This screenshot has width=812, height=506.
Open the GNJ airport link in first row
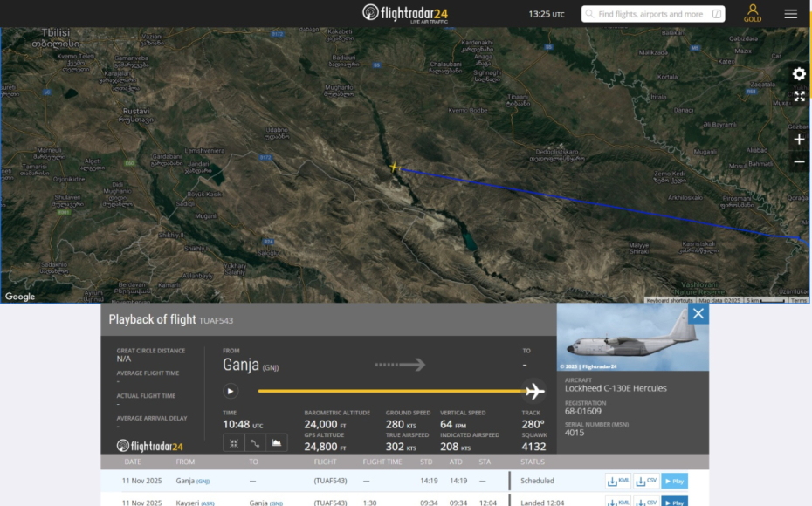pos(203,482)
